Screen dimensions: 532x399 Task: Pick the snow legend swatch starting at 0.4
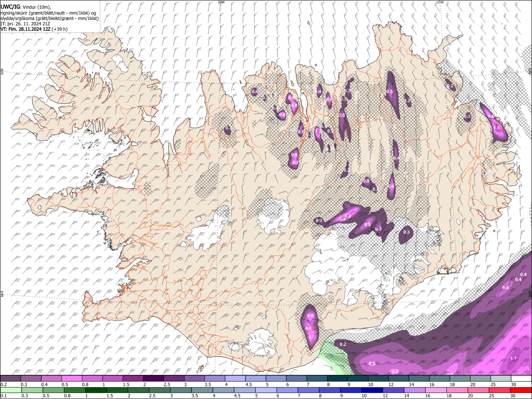pos(51,379)
